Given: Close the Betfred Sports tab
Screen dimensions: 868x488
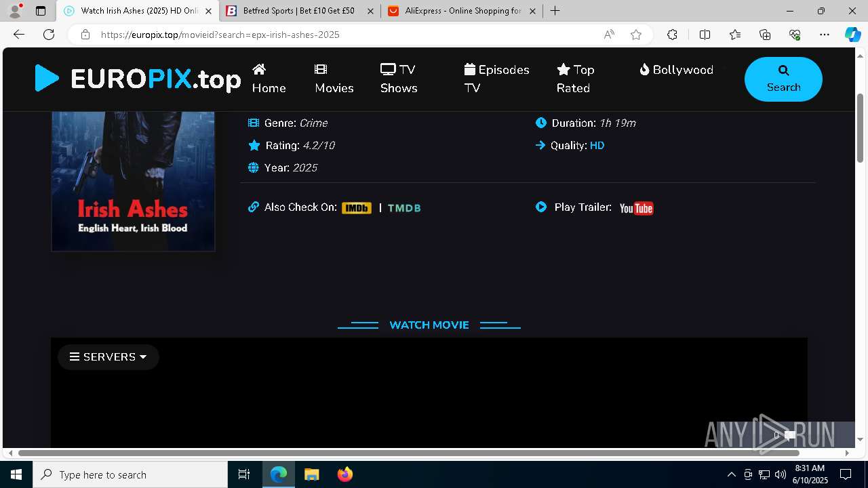Looking at the screenshot, I should (x=370, y=11).
